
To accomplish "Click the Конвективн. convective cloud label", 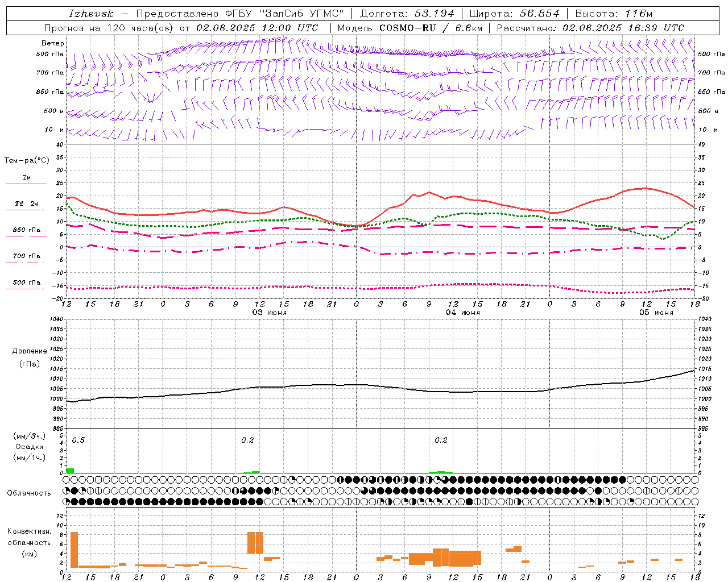I will (x=29, y=531).
